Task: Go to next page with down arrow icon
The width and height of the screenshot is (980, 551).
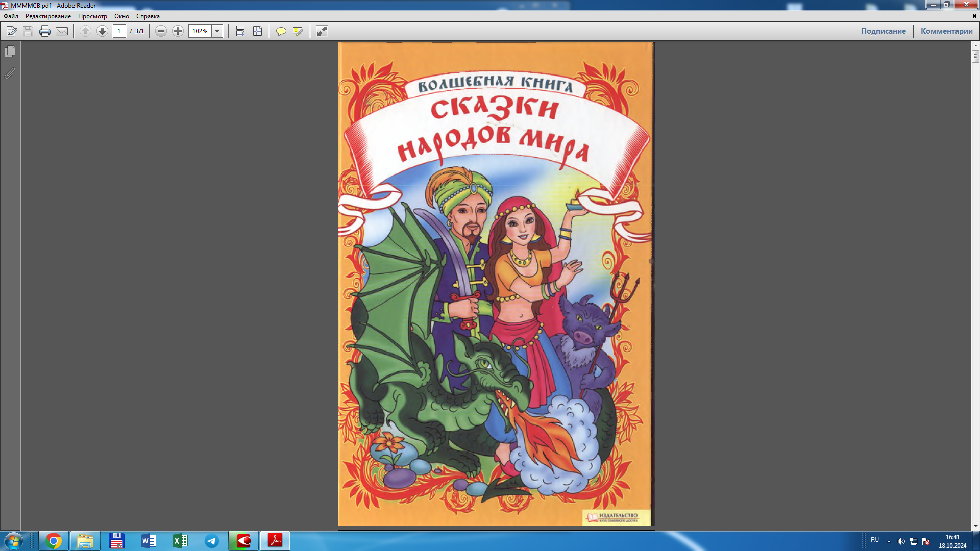Action: [102, 31]
